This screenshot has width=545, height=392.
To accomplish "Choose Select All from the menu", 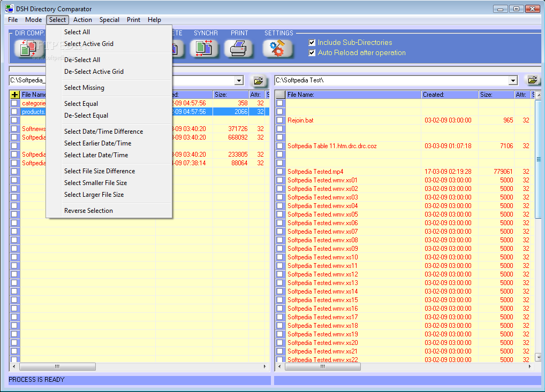I will 109,32.
